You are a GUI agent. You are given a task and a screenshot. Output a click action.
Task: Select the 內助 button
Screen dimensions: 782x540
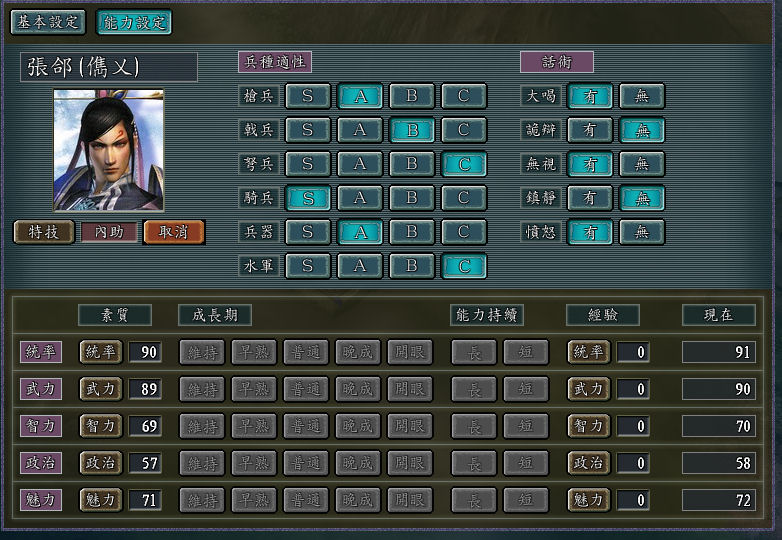pyautogui.click(x=109, y=232)
